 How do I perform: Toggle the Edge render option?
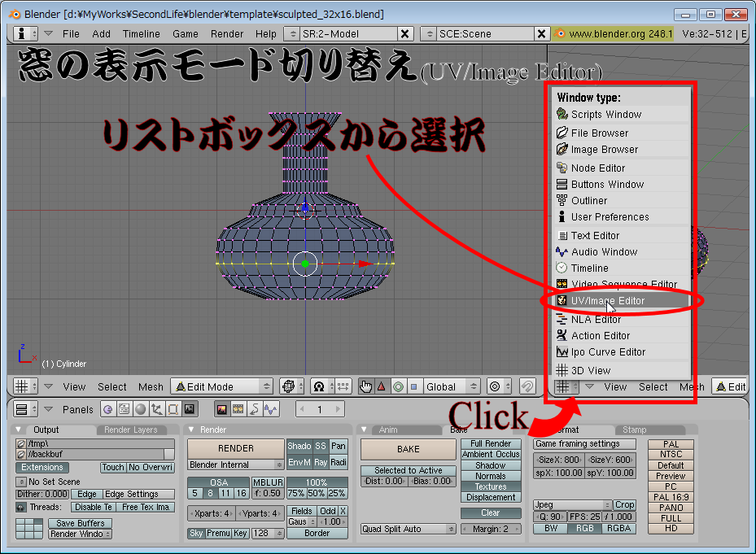coord(87,495)
